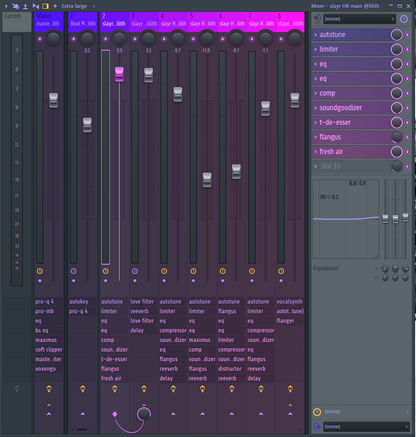This screenshot has height=437, width=416.
Task: Select track 8 header
Action: coord(290,22)
